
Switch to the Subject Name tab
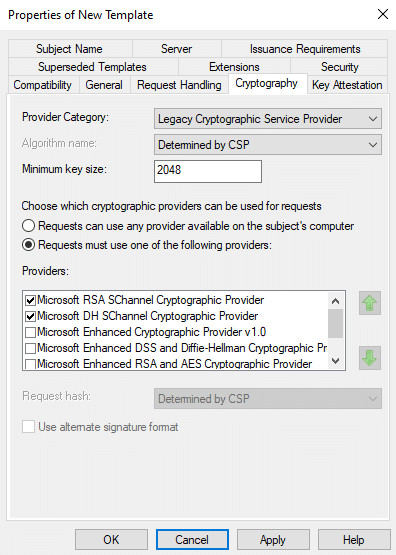[x=69, y=49]
